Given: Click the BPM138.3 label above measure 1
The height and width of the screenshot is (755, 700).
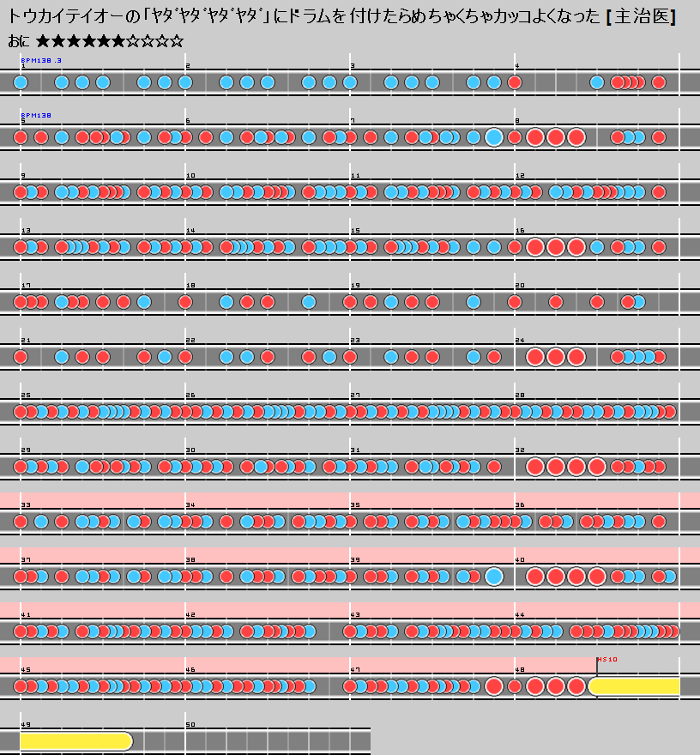Looking at the screenshot, I should pos(41,60).
